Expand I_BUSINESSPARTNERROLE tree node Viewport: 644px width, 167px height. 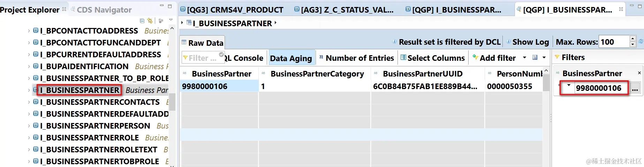point(29,138)
